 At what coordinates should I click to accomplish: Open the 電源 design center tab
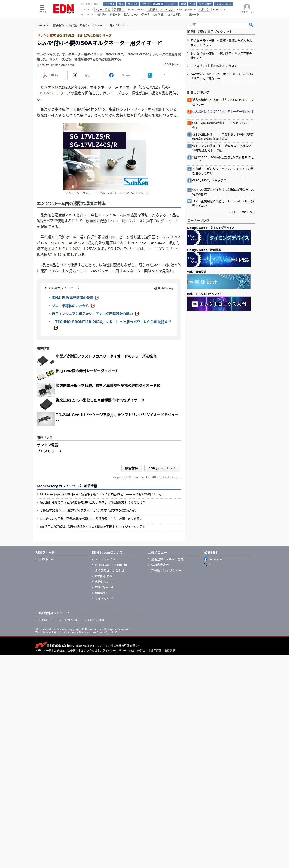[121, 4]
